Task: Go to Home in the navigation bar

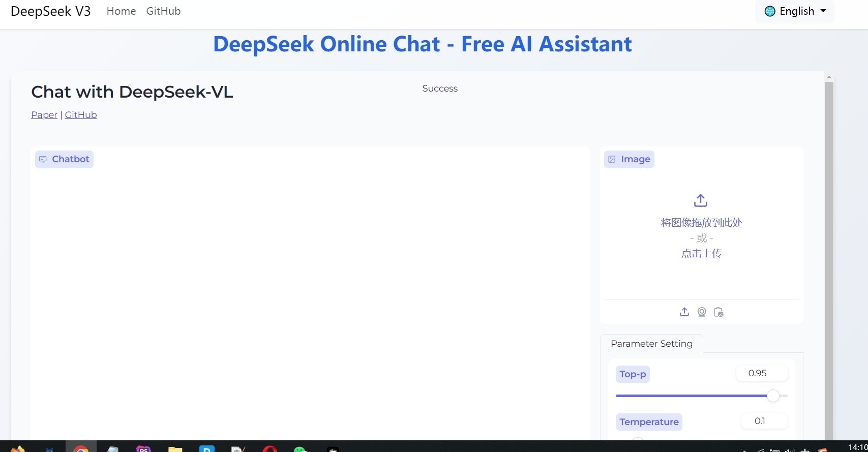Action: tap(121, 11)
